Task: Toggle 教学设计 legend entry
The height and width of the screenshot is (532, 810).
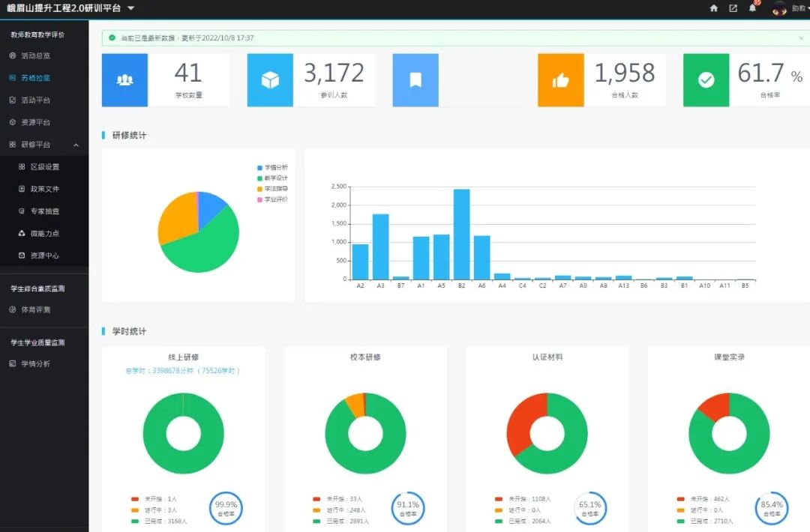Action: pyautogui.click(x=272, y=178)
